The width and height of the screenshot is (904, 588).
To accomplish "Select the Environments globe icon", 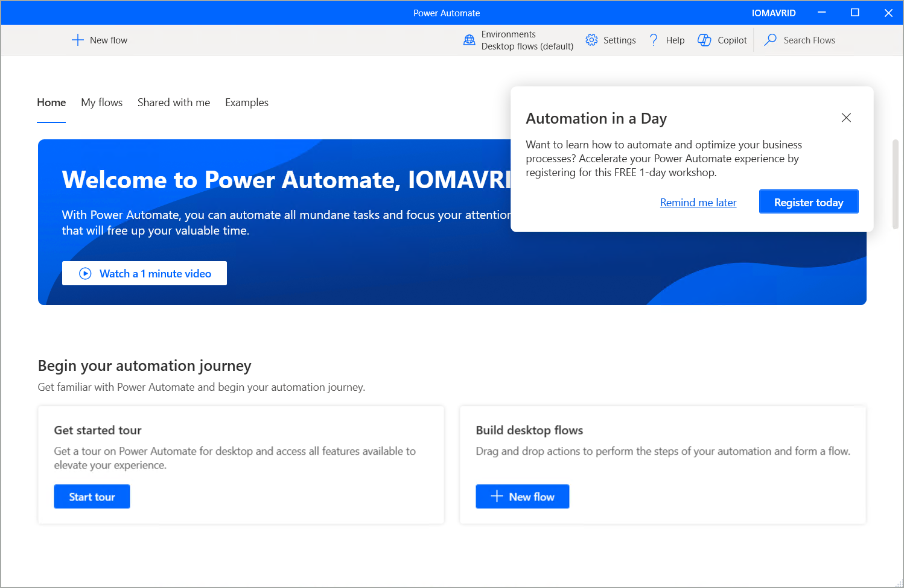I will (x=469, y=40).
